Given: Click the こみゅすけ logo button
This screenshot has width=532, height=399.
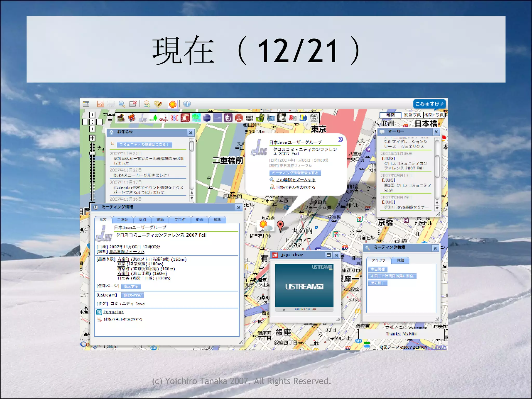Looking at the screenshot, I should click(x=429, y=104).
